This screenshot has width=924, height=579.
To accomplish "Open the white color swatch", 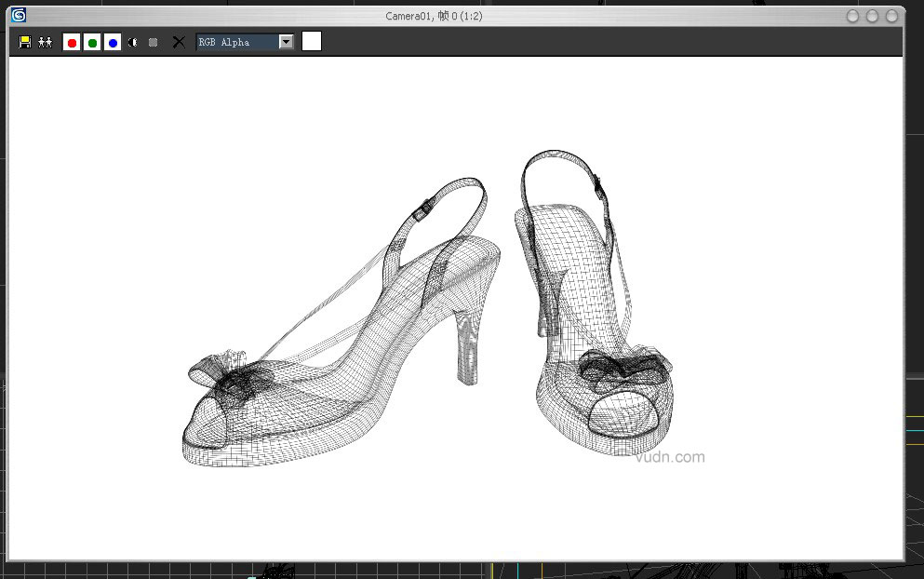I will pos(312,41).
